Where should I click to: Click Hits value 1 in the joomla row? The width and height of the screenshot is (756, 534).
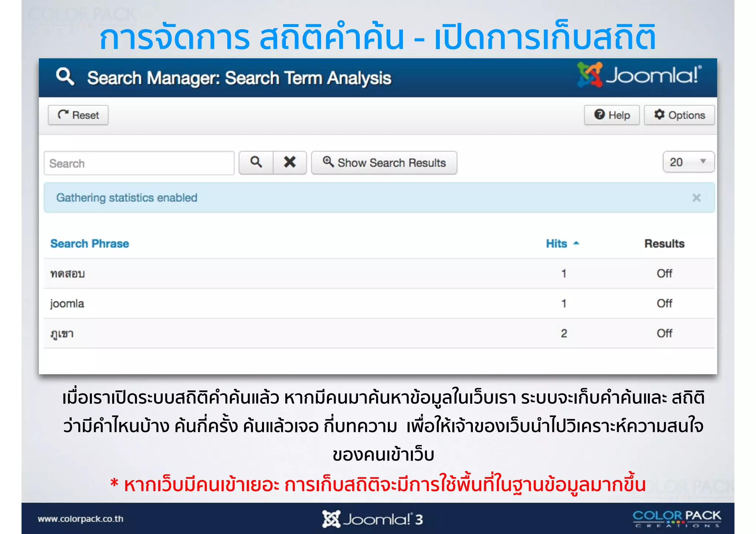coord(564,303)
